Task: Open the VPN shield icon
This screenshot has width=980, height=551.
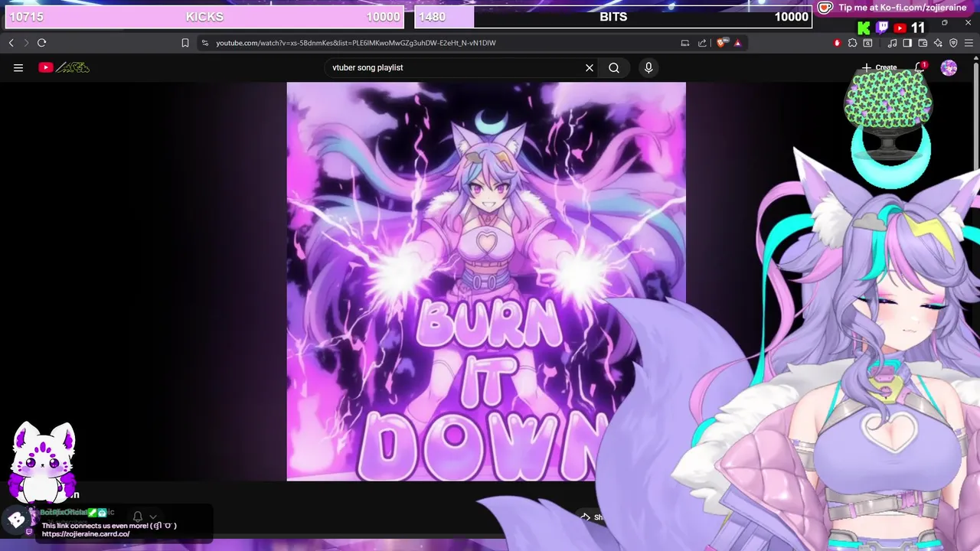Action: click(x=953, y=43)
